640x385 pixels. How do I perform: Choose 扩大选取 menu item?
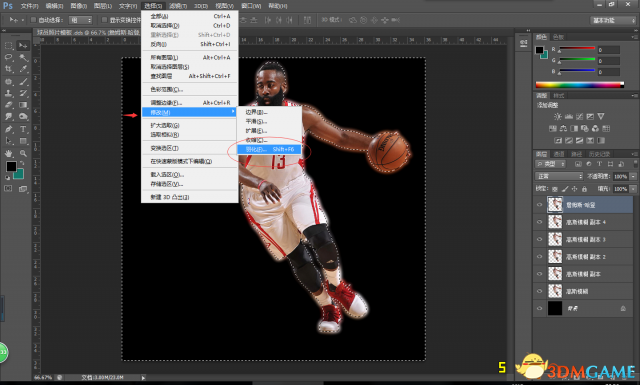coord(190,125)
